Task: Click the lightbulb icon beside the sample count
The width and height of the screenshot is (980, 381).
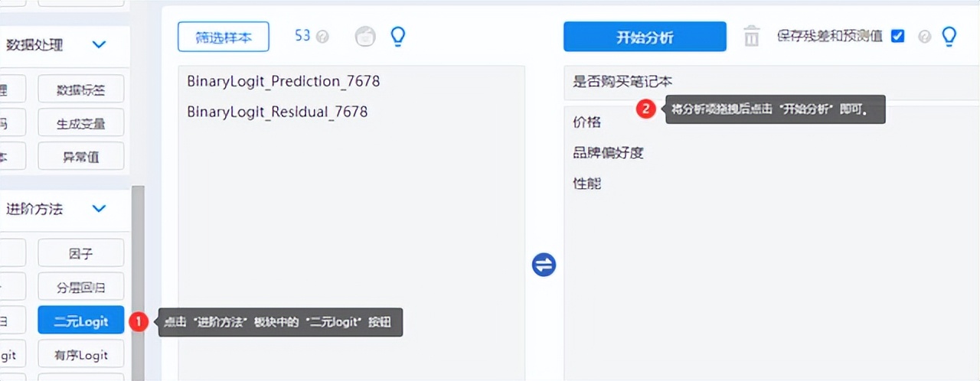Action: [x=397, y=36]
